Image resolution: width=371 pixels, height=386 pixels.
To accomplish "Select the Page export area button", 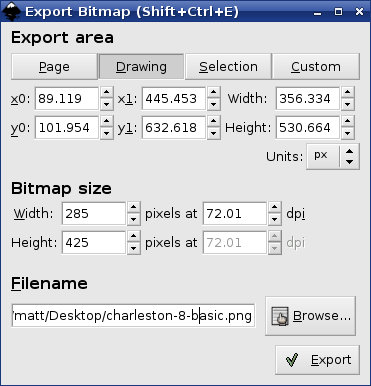I will 54,67.
